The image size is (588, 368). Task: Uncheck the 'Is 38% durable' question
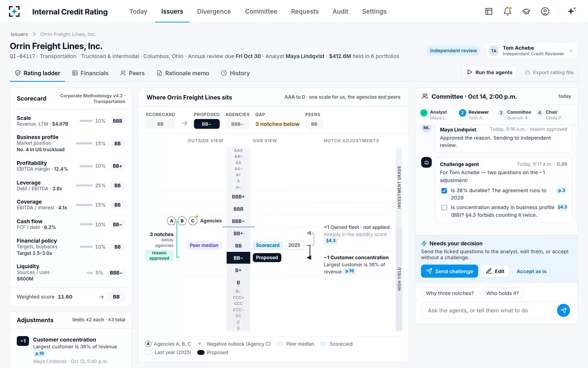(444, 191)
